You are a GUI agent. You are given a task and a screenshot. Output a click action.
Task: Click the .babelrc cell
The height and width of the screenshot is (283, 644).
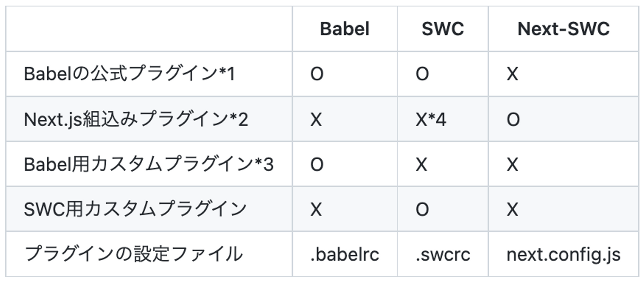(x=344, y=254)
